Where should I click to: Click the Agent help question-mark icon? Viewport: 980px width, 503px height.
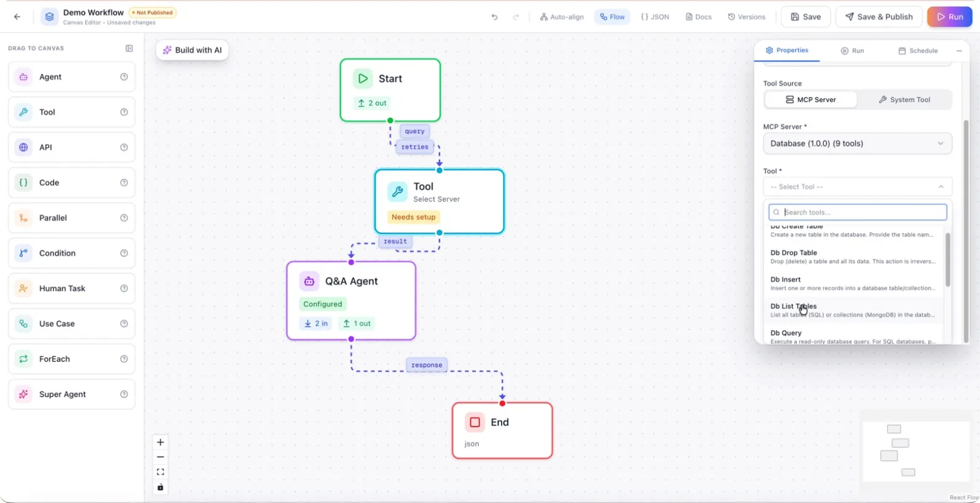[x=124, y=77]
